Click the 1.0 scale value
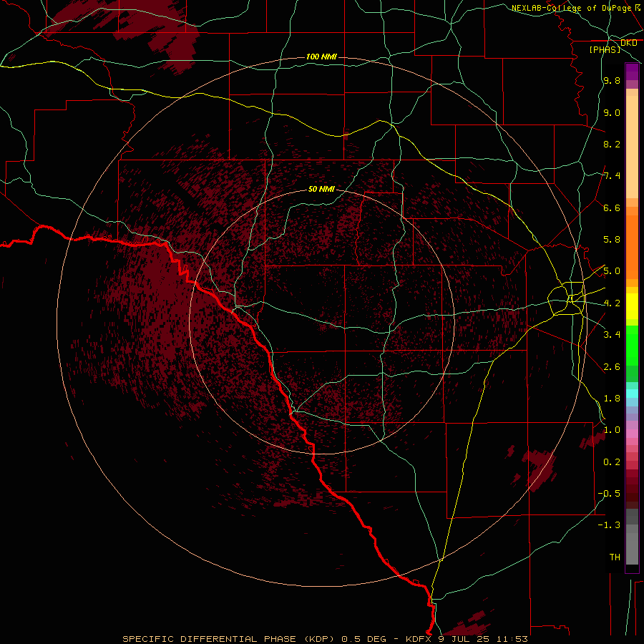 [612, 430]
